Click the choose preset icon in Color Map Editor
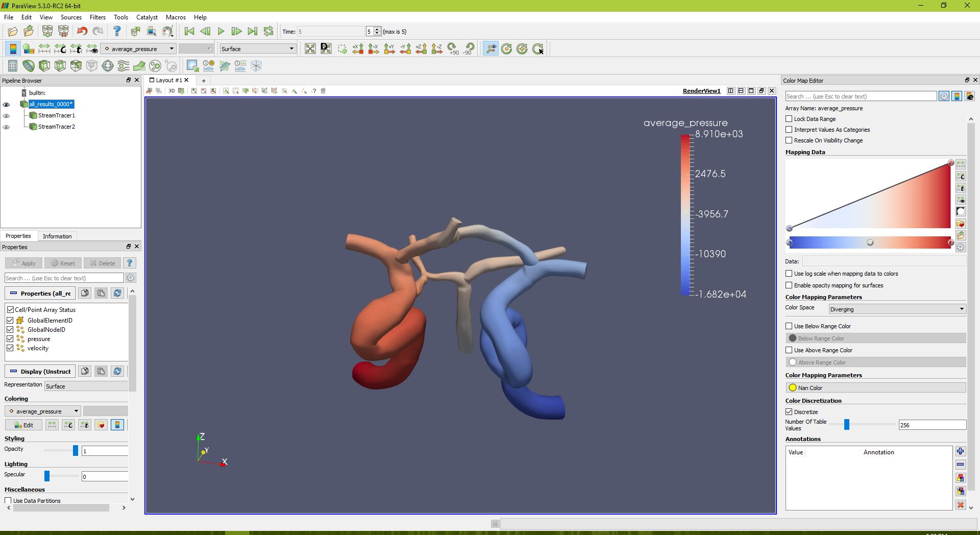The width and height of the screenshot is (980, 535). [x=961, y=224]
